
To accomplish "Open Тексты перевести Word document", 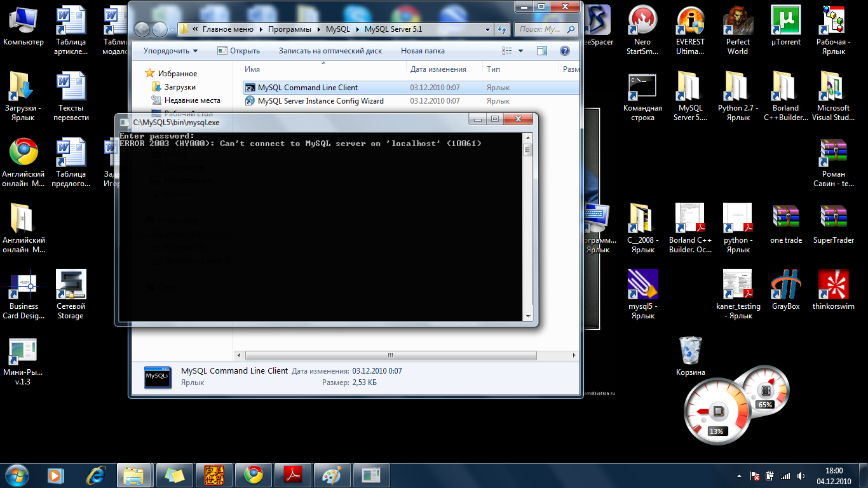I will tap(71, 96).
